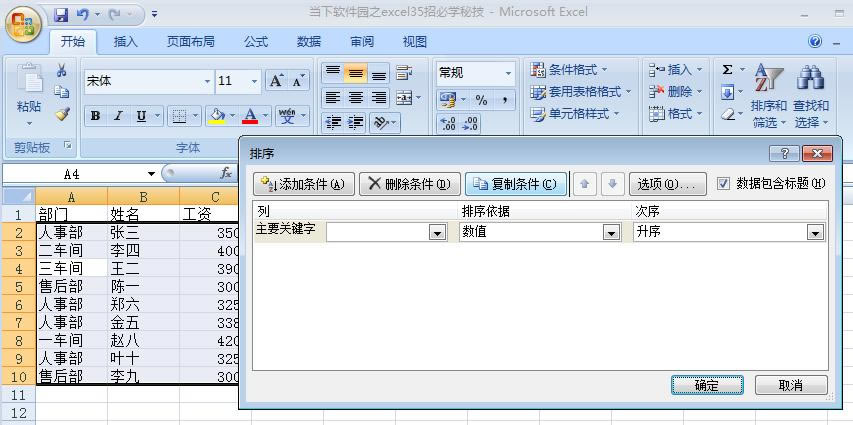Decrease decimal places

coord(469,124)
